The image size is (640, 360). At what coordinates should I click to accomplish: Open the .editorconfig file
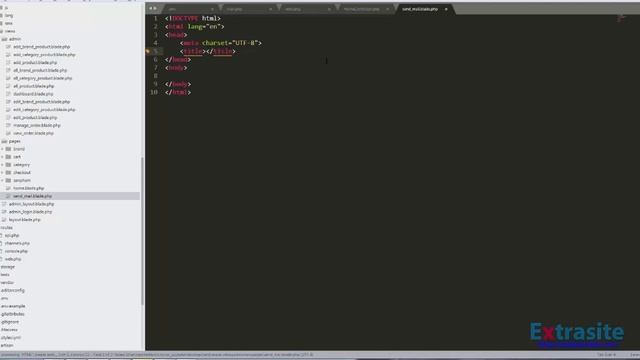(x=13, y=291)
